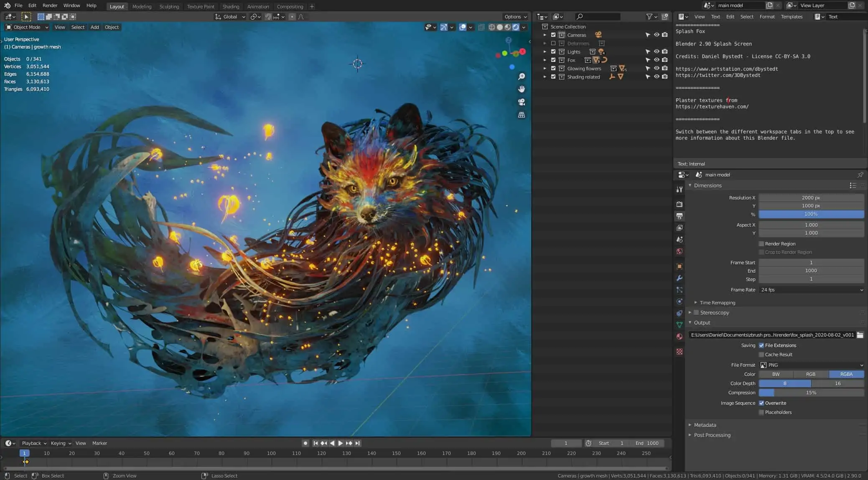
Task: Adjust the Compression percentage slider
Action: click(x=811, y=392)
